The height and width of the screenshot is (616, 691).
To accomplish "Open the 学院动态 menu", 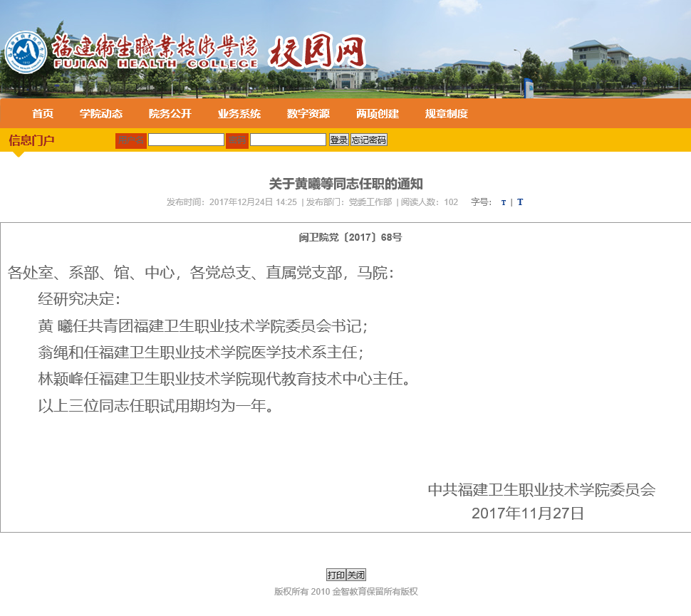I will (x=101, y=114).
